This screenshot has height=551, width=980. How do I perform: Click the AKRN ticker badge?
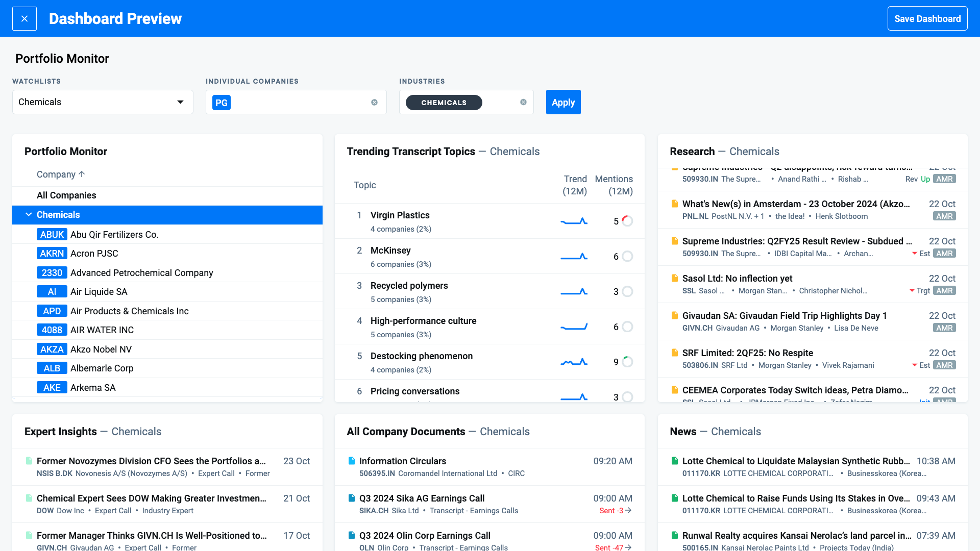(52, 254)
